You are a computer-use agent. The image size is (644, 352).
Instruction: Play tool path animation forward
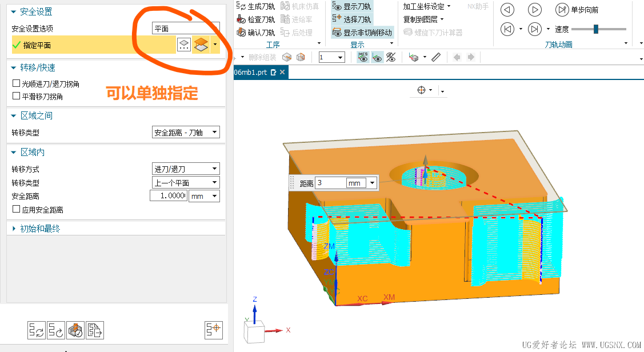coord(534,10)
